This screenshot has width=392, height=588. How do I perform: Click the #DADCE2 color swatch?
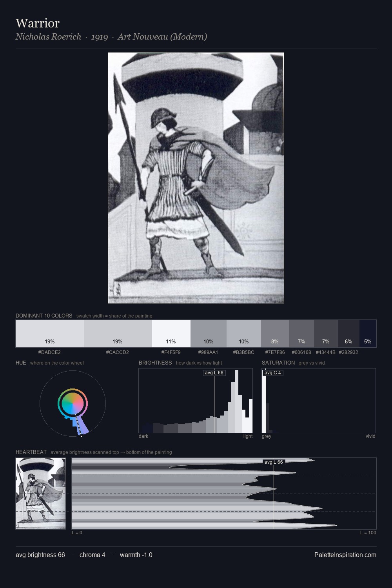[x=50, y=334]
